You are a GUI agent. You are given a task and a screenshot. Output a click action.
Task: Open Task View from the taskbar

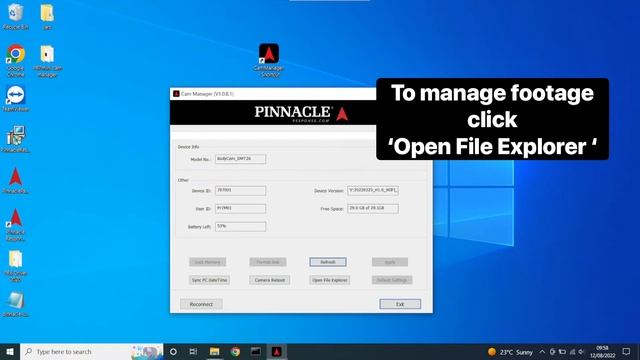click(193, 351)
